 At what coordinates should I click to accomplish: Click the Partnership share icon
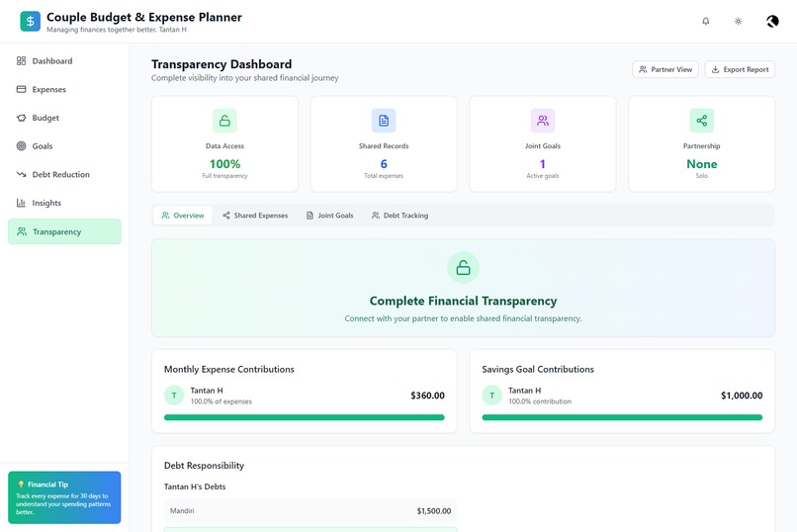pos(701,121)
